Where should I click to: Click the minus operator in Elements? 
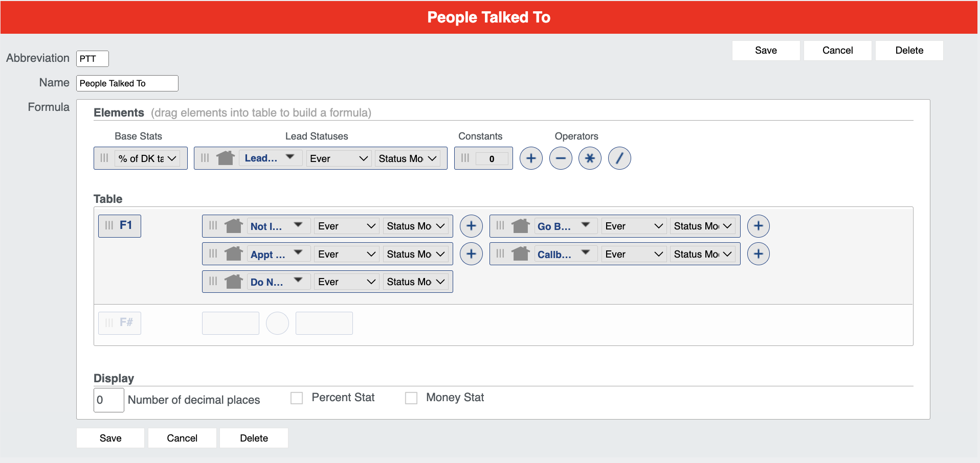561,158
